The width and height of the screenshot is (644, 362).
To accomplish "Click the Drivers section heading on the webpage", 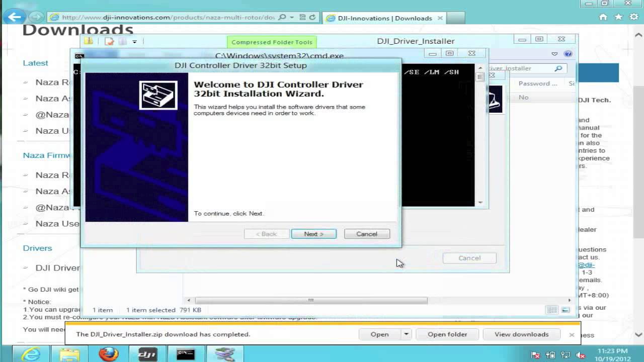I will coord(37,248).
